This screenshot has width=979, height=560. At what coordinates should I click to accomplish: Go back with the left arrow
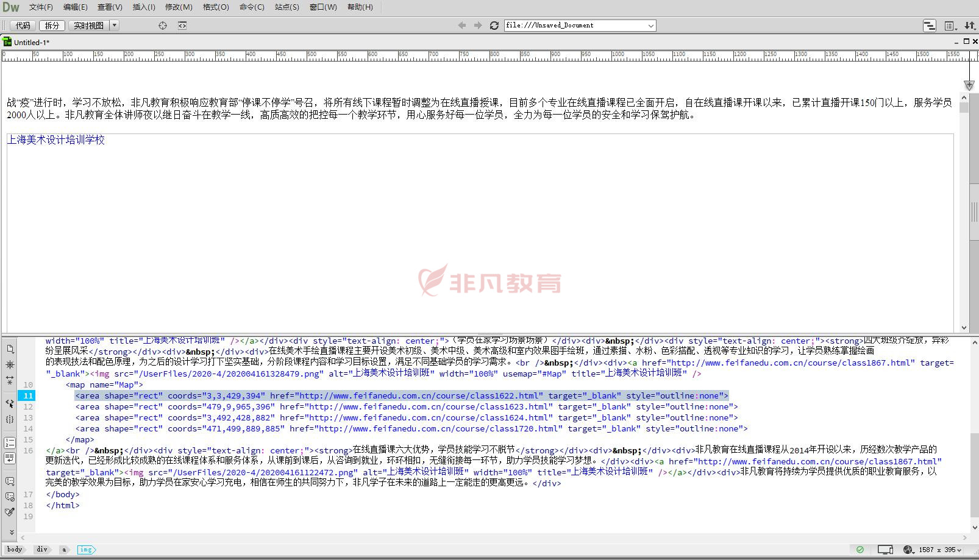click(461, 26)
